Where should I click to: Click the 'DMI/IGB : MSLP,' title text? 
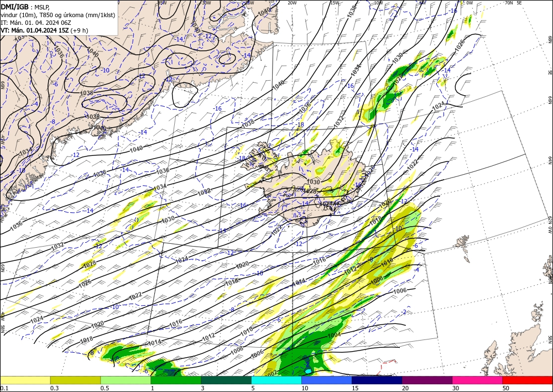25,7
